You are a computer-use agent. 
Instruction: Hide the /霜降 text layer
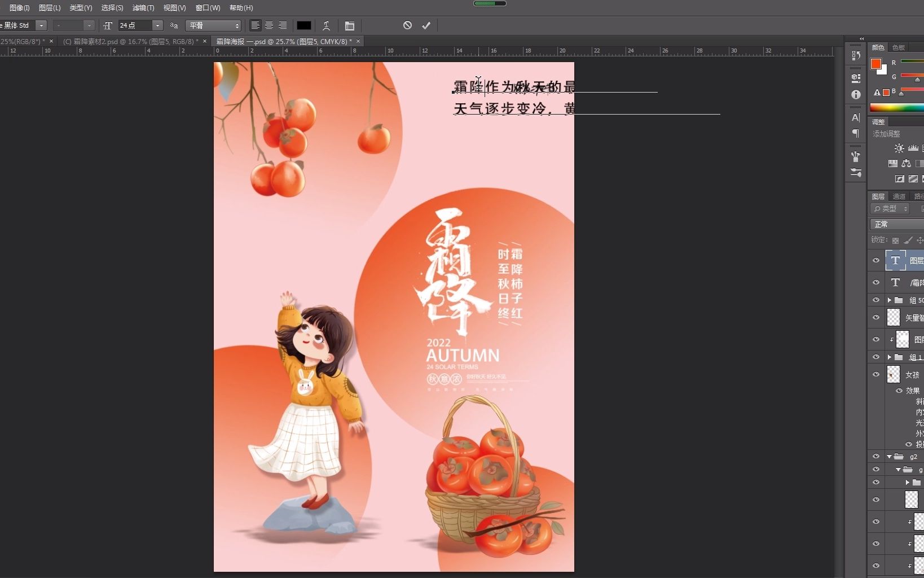876,282
